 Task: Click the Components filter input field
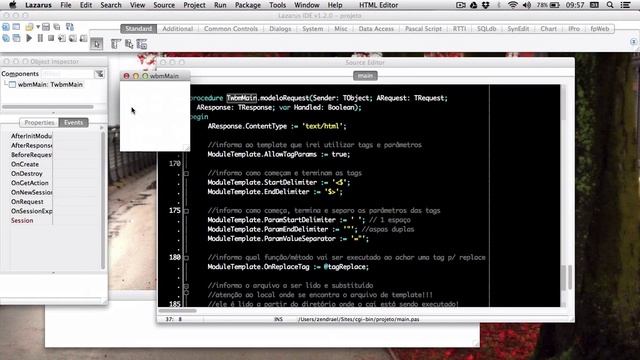click(67, 74)
